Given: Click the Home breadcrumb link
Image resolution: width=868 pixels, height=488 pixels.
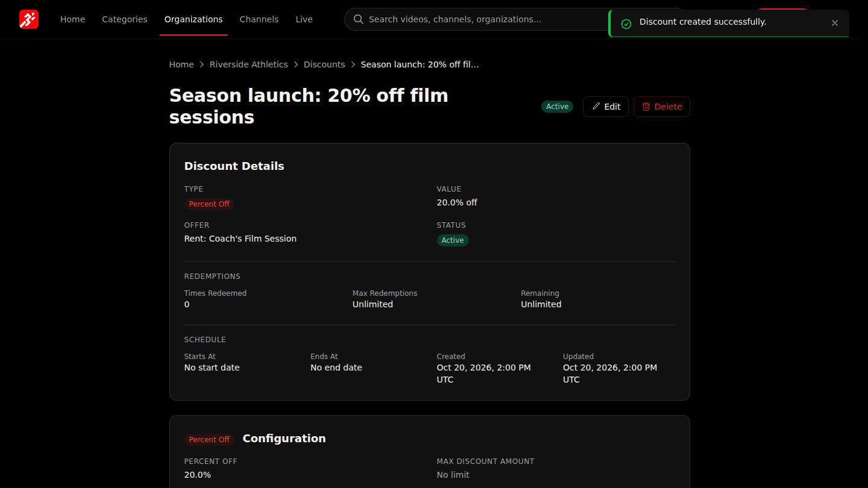Looking at the screenshot, I should pyautogui.click(x=181, y=64).
